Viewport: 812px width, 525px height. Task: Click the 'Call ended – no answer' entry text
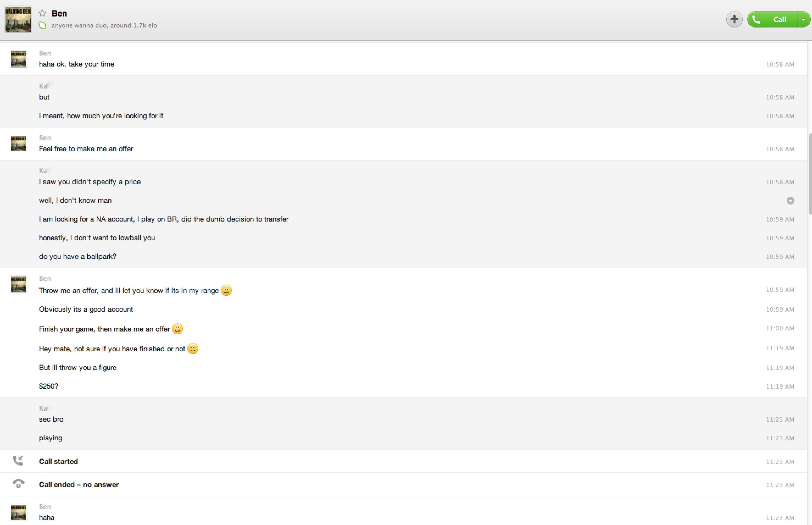pyautogui.click(x=79, y=484)
